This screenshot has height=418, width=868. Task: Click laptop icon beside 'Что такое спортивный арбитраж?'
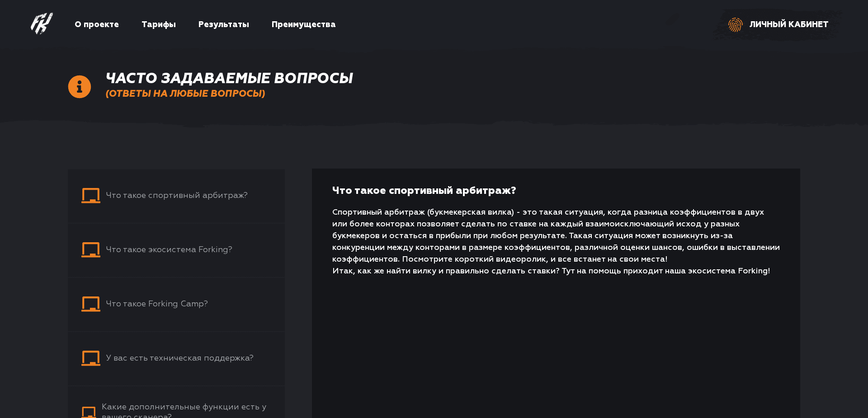pos(90,196)
